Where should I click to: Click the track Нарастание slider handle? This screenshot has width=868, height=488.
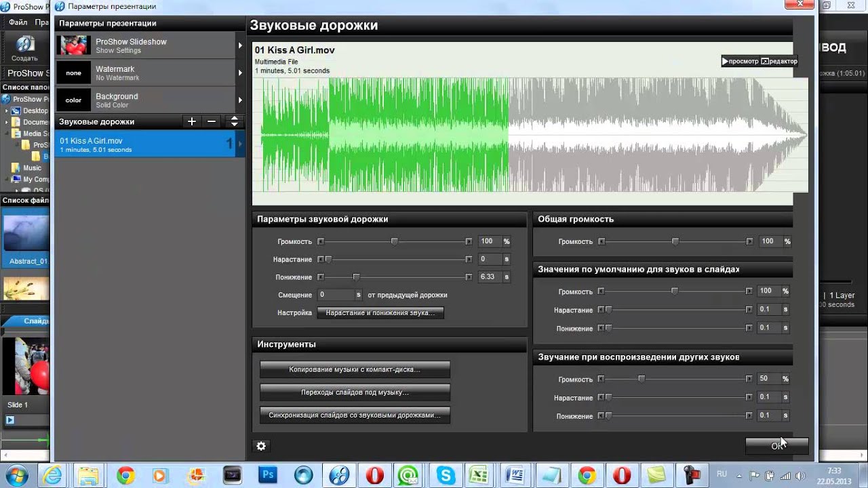[x=329, y=259]
